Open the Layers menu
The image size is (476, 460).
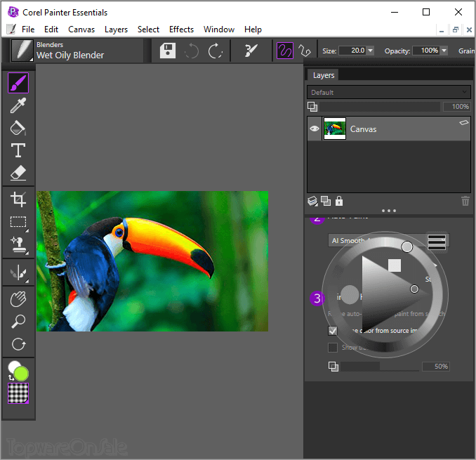(116, 29)
